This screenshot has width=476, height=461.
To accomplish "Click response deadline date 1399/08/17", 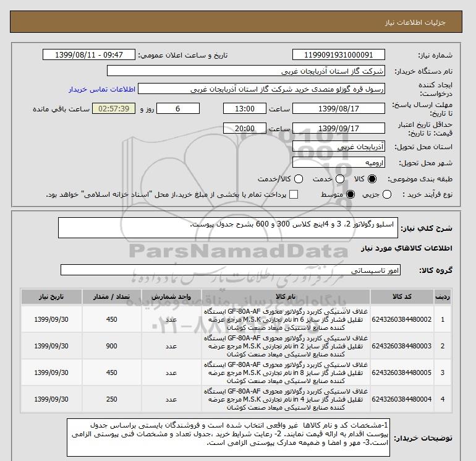I will click(x=339, y=108).
